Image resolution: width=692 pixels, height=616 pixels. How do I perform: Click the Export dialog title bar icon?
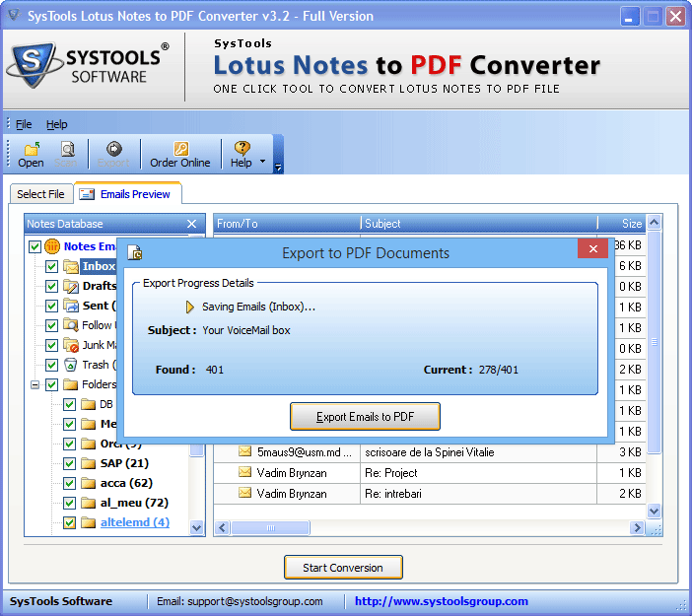click(x=135, y=252)
